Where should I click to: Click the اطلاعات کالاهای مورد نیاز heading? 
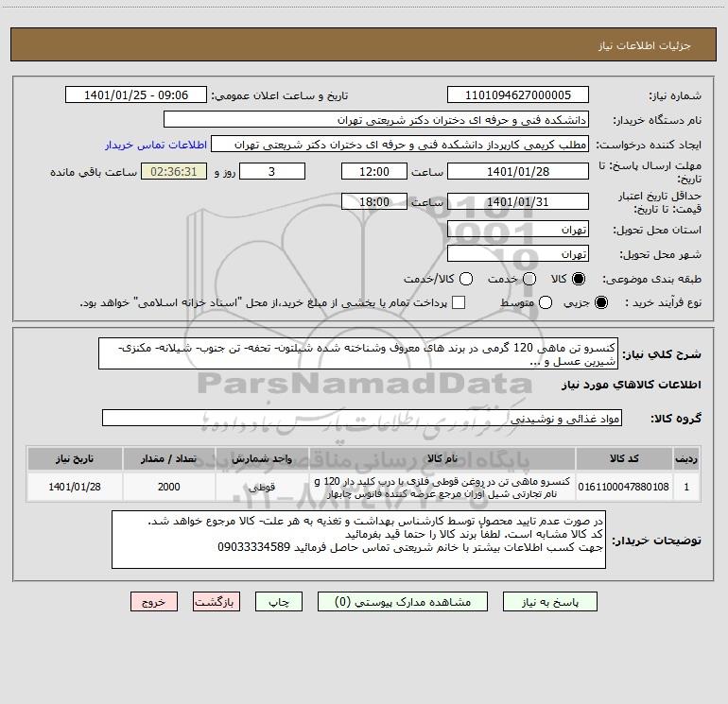pos(631,385)
